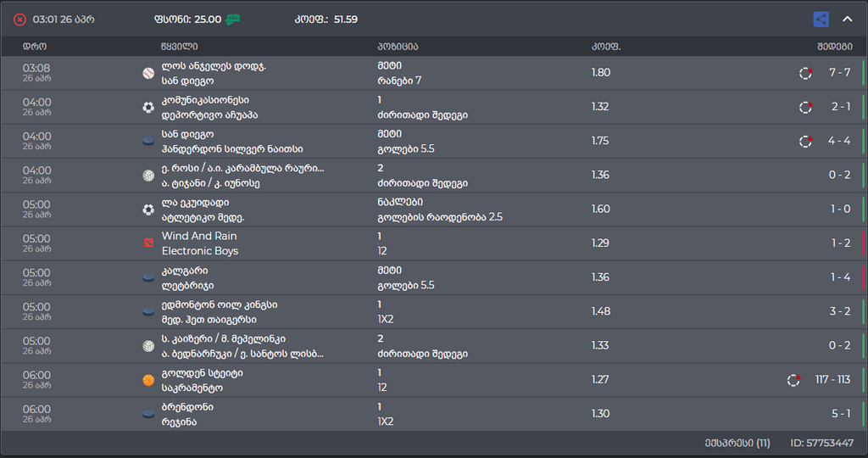Click the ექსპრესი (11) bet type label
868x458 pixels.
(737, 443)
